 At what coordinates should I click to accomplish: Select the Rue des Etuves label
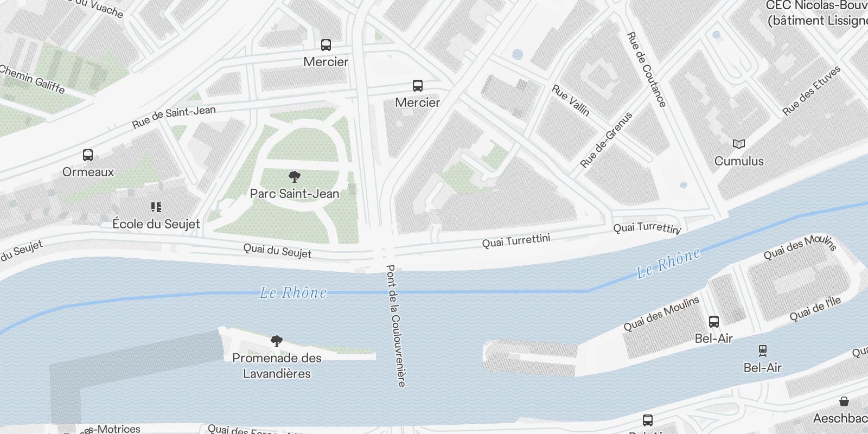click(x=812, y=91)
